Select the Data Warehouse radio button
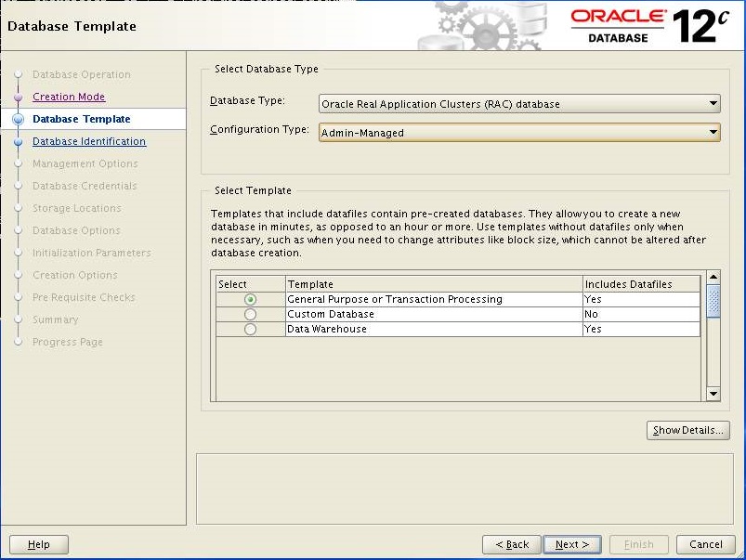This screenshot has height=560, width=746. coord(250,329)
